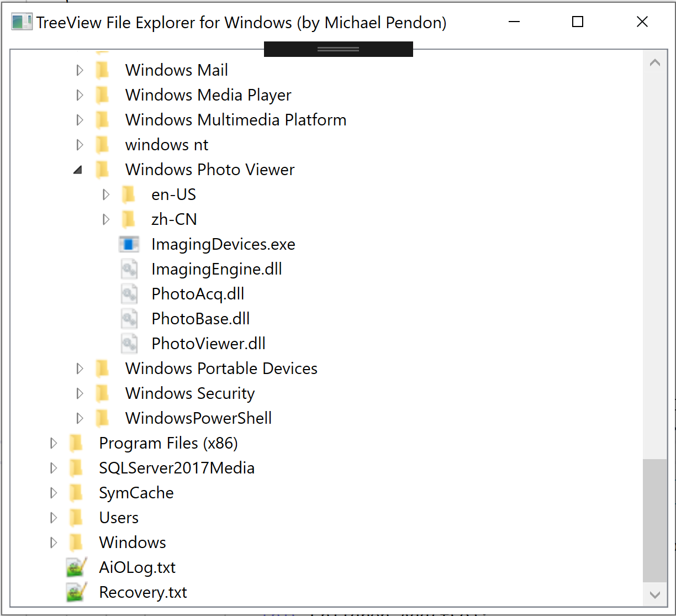Expand the Program Files (x86) node

tap(53, 443)
